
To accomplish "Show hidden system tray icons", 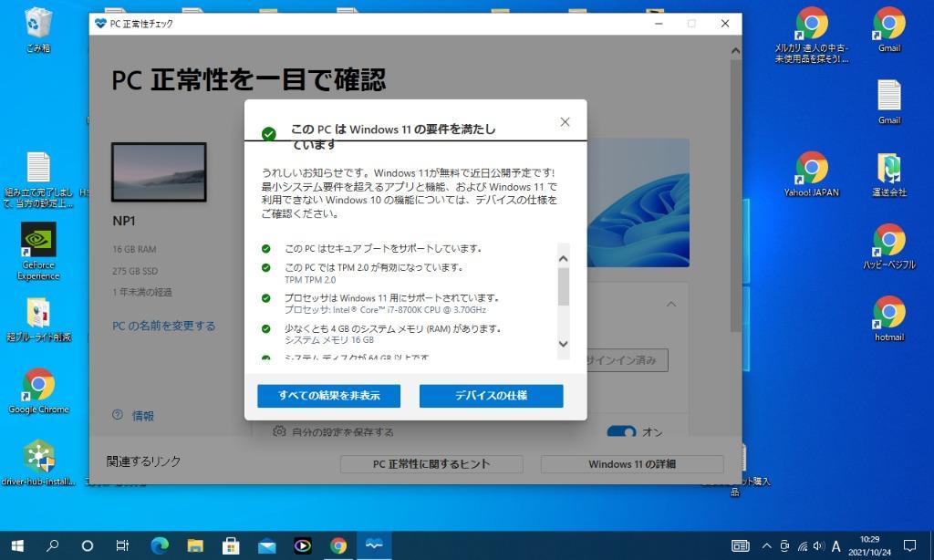I will [x=766, y=545].
